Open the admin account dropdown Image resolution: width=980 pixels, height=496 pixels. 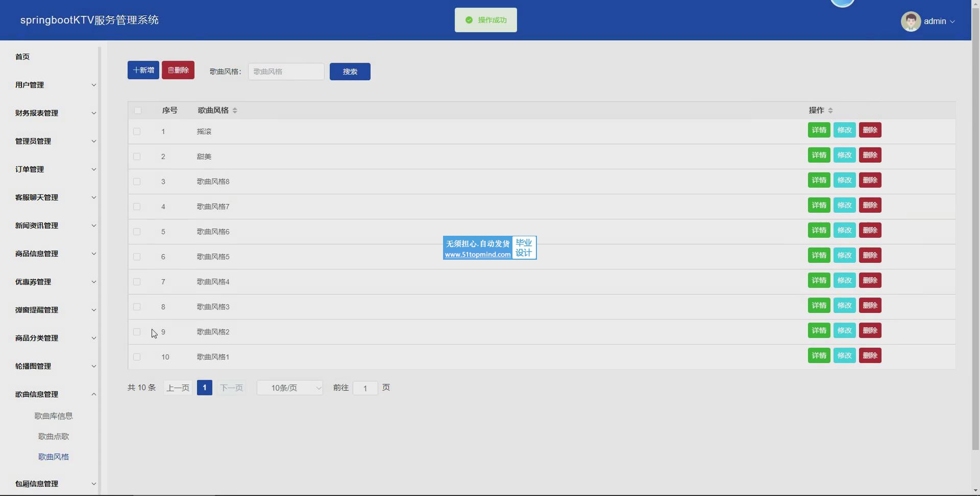click(939, 21)
